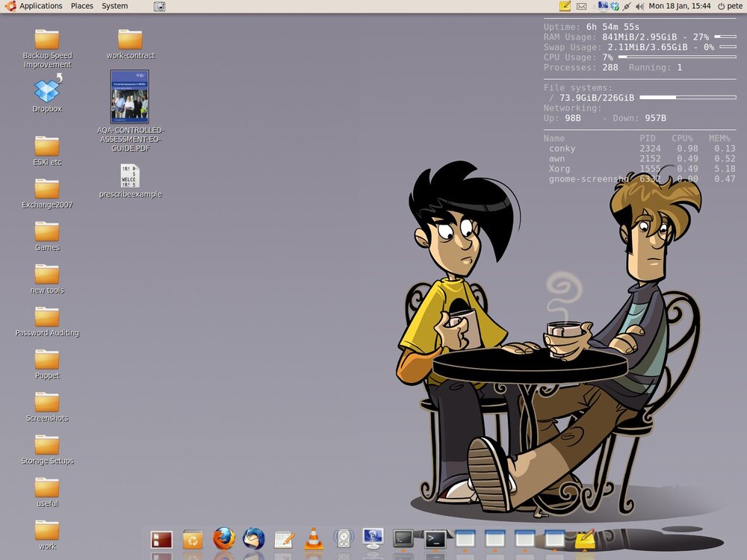
Task: Open the text editor notepad icon in dock
Action: (285, 540)
